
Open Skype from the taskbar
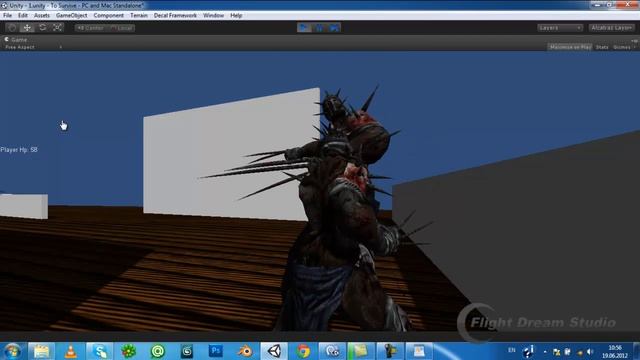[x=100, y=351]
